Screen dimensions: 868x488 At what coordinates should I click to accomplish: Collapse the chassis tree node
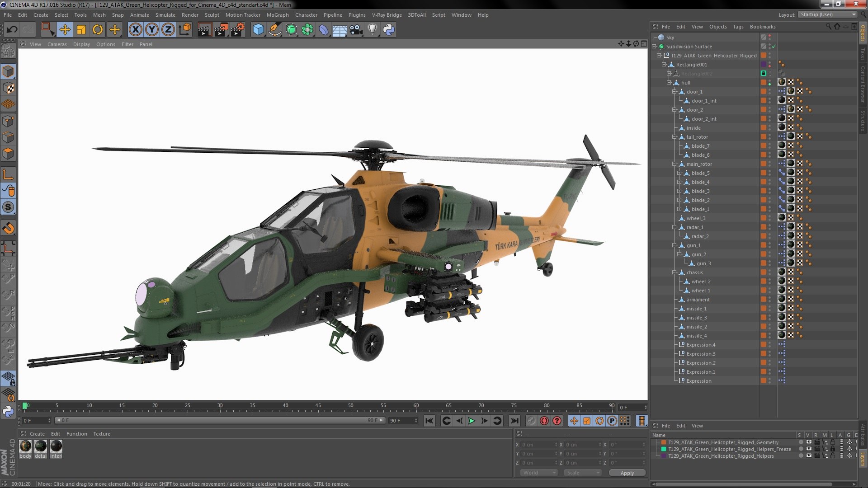pos(674,272)
